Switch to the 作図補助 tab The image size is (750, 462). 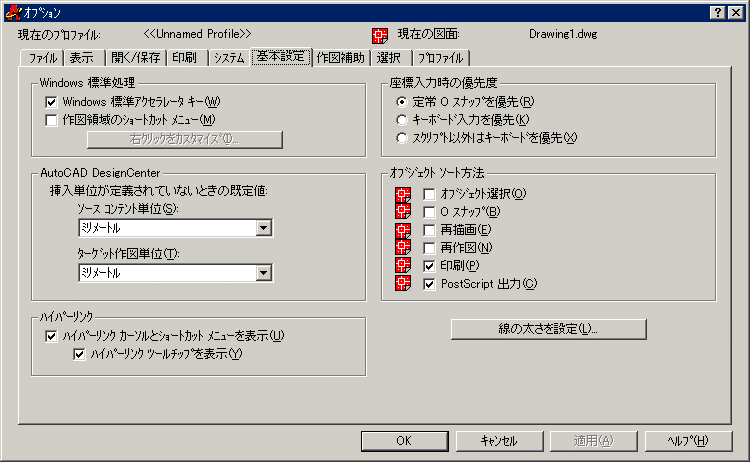(342, 58)
